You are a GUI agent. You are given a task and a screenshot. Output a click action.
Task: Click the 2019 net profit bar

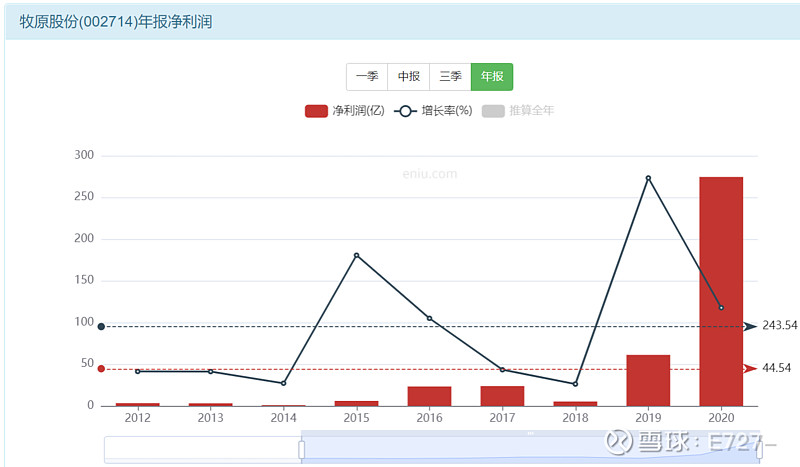[648, 380]
